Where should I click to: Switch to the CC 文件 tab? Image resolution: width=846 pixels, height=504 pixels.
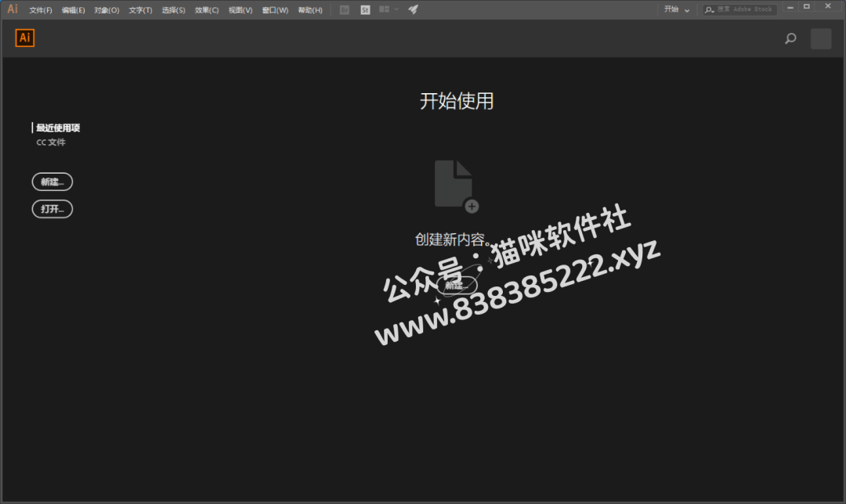coord(51,142)
